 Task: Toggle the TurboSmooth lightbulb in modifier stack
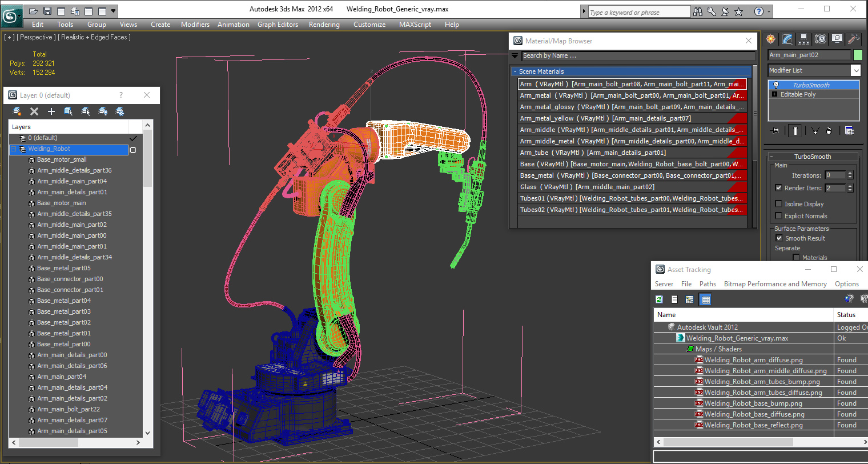[776, 85]
